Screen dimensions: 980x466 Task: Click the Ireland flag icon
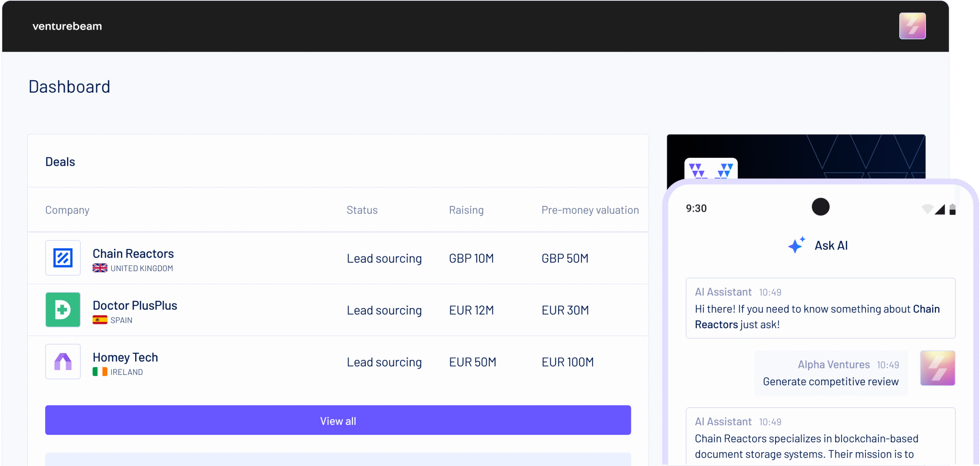[x=100, y=372]
